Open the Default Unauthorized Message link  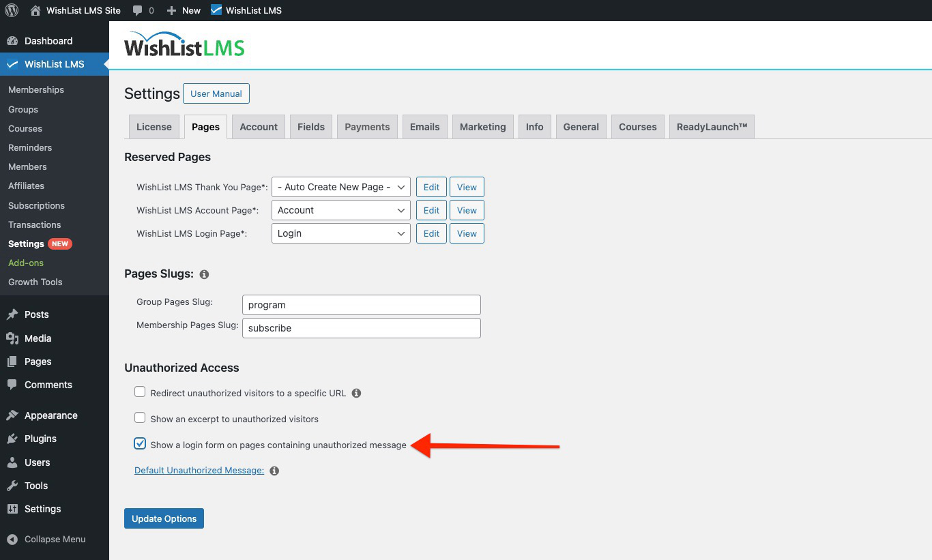tap(198, 470)
